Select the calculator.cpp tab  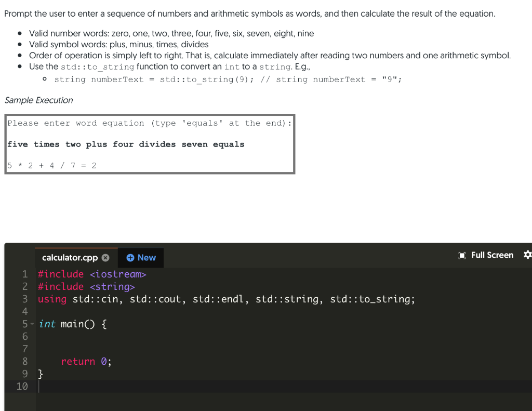[x=70, y=257]
